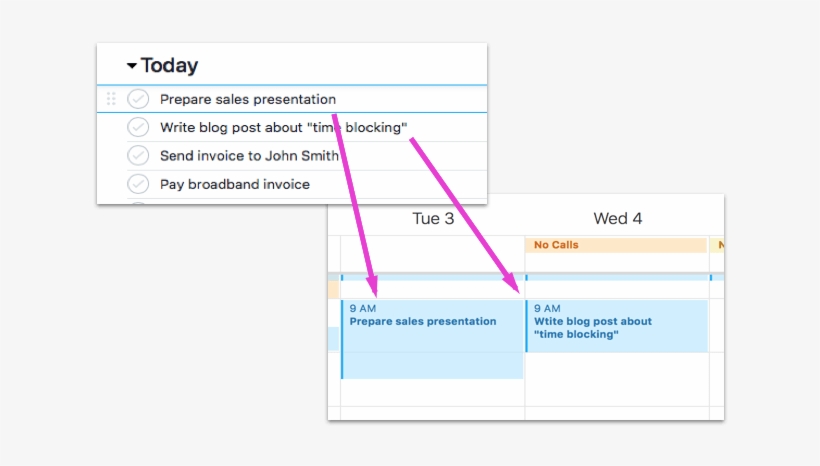Select Write blog post task title in list

tap(283, 128)
